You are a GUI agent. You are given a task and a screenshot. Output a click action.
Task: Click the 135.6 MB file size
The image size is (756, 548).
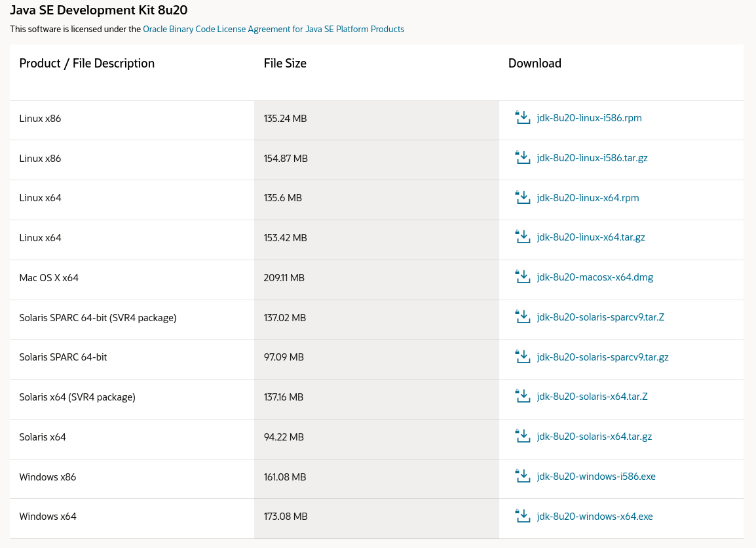[282, 198]
